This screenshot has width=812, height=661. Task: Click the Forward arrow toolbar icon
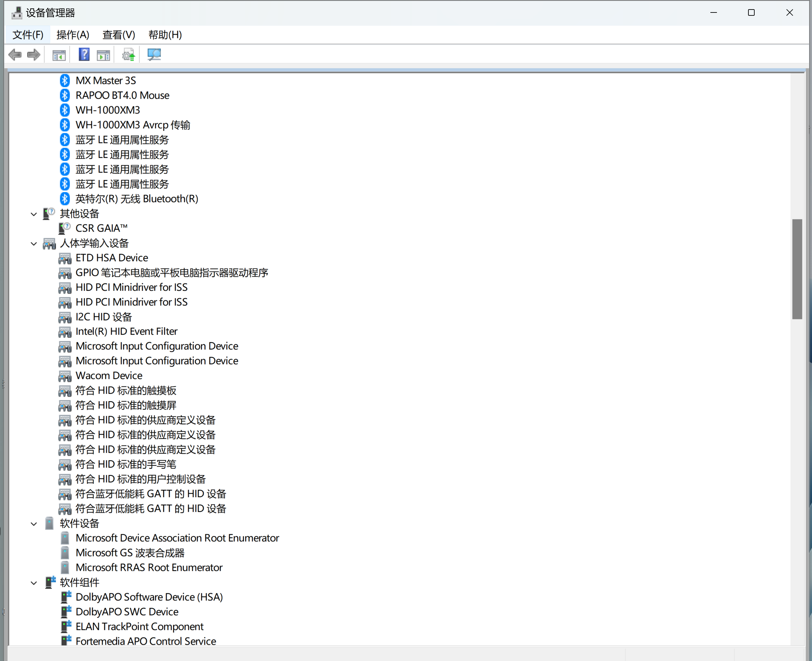pyautogui.click(x=34, y=55)
